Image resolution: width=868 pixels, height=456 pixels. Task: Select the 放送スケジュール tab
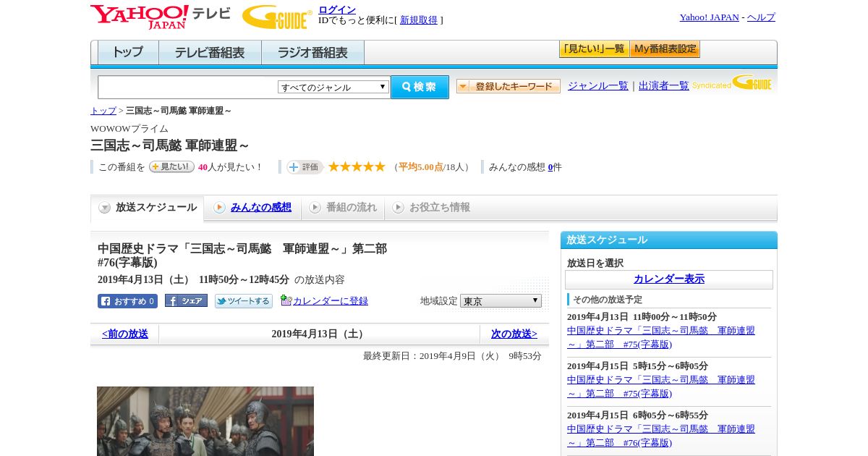click(x=148, y=208)
